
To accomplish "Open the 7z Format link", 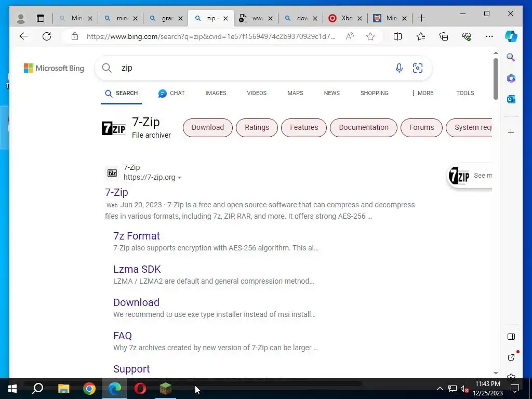I will point(137,236).
